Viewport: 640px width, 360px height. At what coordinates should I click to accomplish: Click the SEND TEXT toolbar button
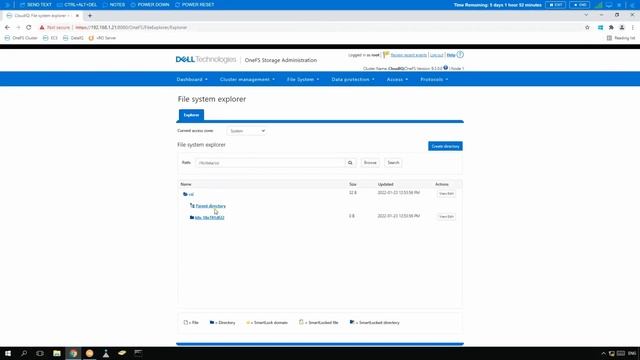36,5
